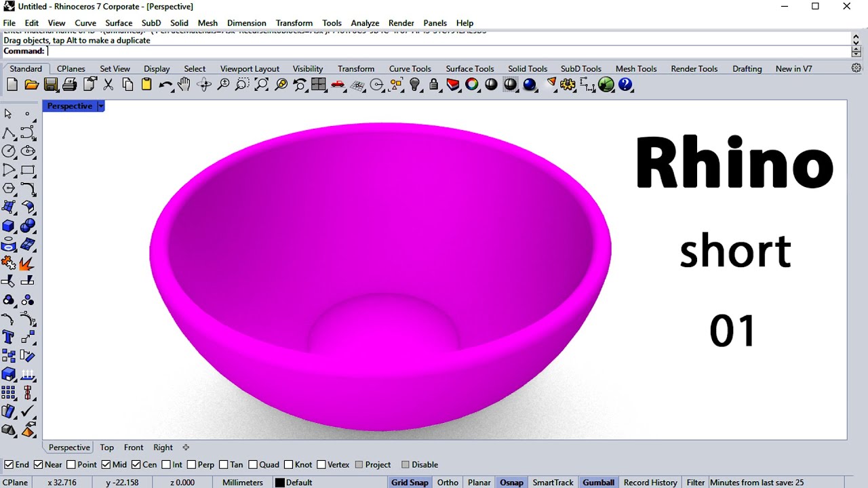
Task: Open the Perspective viewport dropdown arrow
Action: (100, 106)
